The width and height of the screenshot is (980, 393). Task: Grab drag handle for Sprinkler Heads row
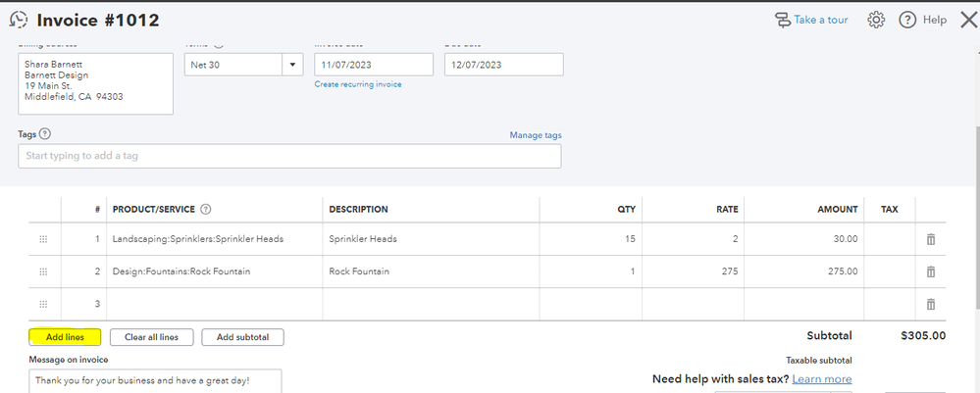(43, 239)
